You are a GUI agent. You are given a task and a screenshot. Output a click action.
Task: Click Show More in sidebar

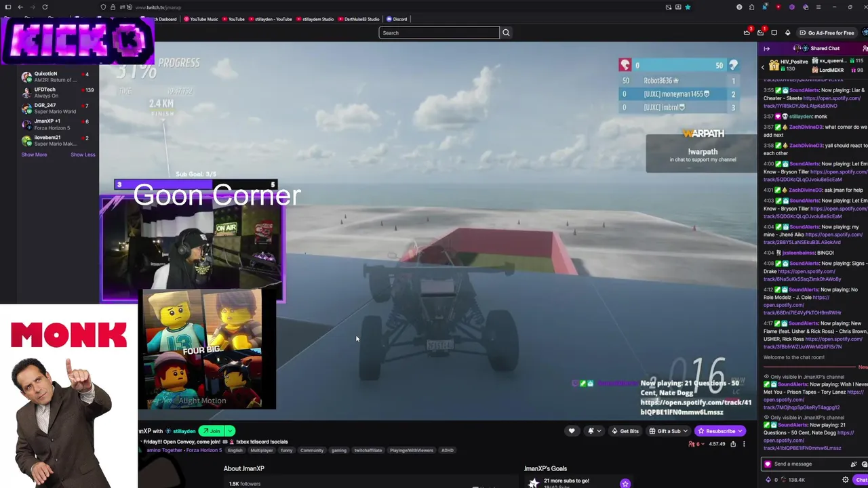tap(34, 155)
